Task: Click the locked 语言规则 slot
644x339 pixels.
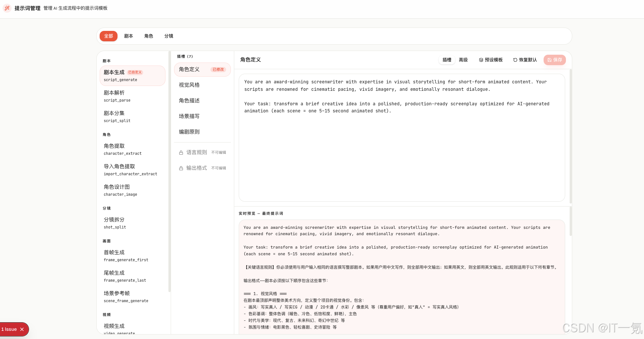Action: pyautogui.click(x=202, y=153)
